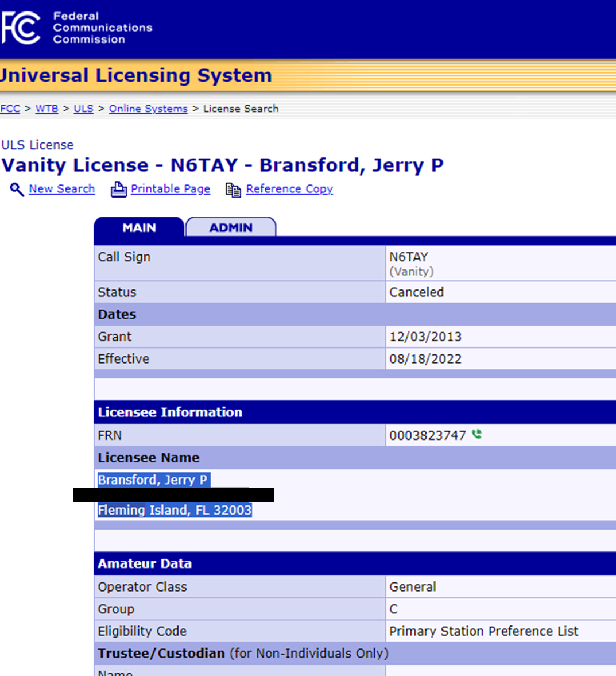
Task: Click the Canceled status value
Action: [416, 292]
